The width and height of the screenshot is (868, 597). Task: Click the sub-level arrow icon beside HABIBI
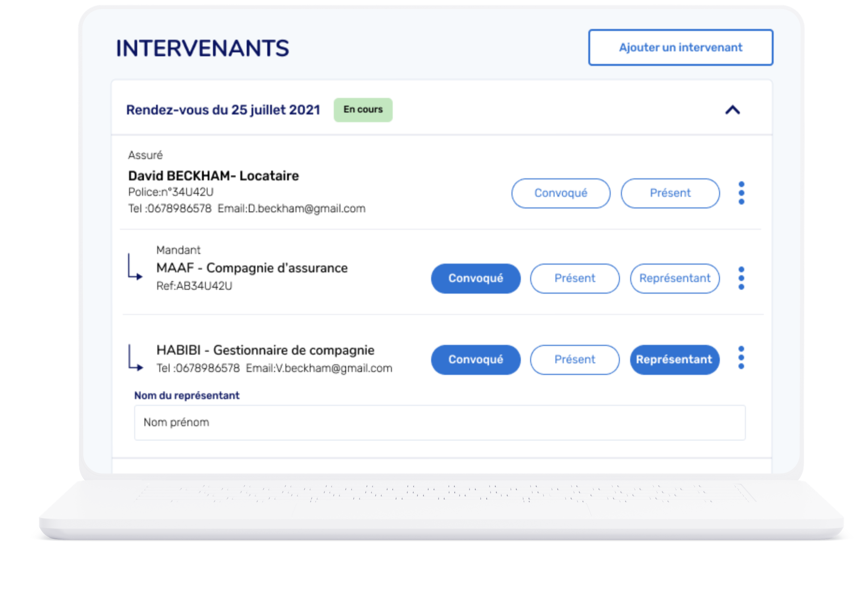point(135,358)
